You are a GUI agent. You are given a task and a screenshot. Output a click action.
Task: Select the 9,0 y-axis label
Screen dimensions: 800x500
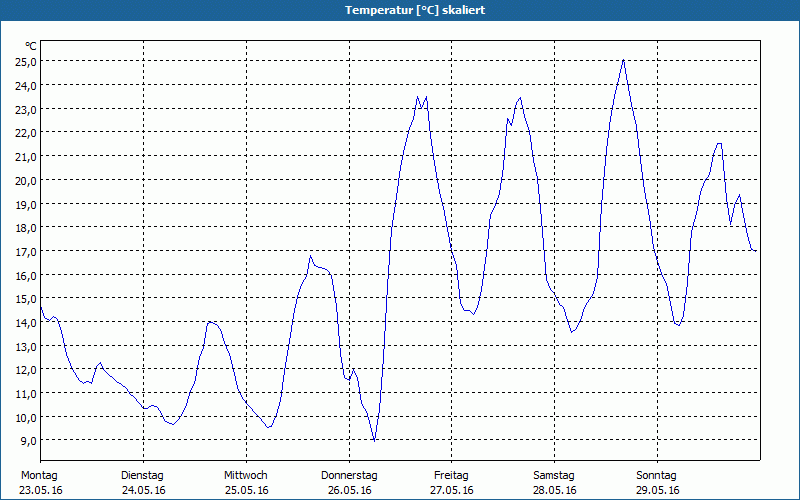pos(28,441)
